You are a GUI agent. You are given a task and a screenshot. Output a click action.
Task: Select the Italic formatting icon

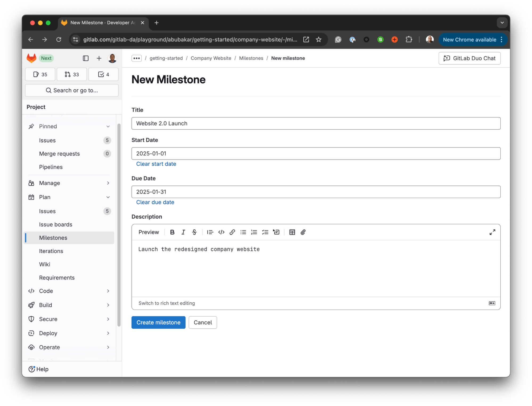pos(183,232)
